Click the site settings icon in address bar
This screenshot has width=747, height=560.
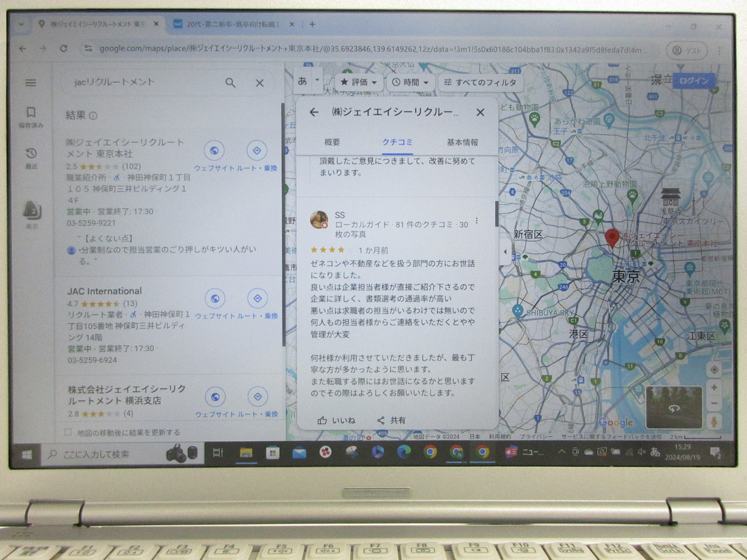(88, 49)
